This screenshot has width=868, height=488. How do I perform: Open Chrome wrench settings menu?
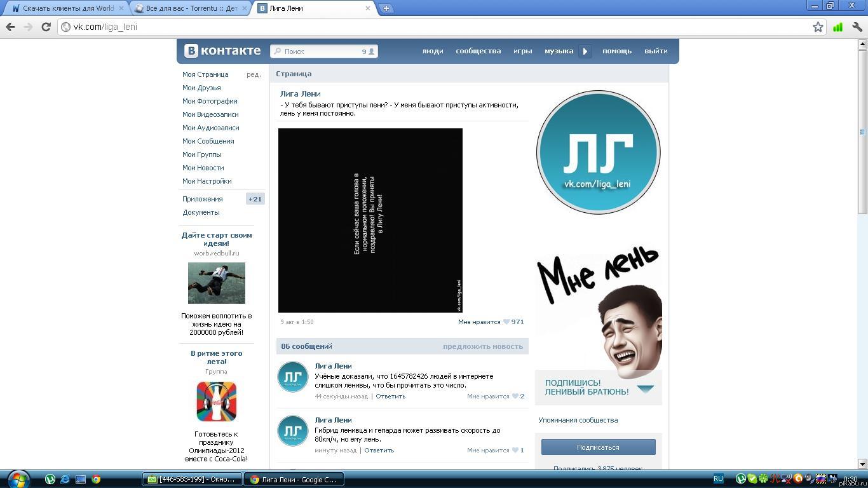[857, 27]
